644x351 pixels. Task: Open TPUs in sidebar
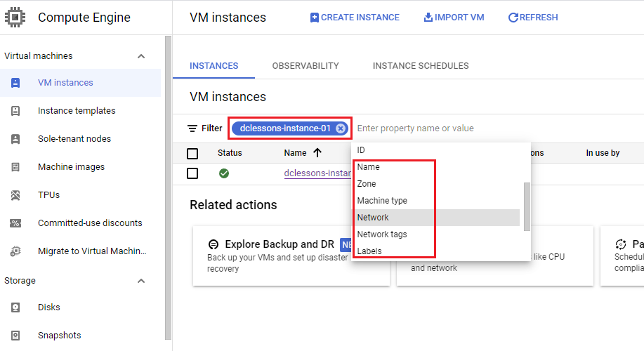coord(81,195)
